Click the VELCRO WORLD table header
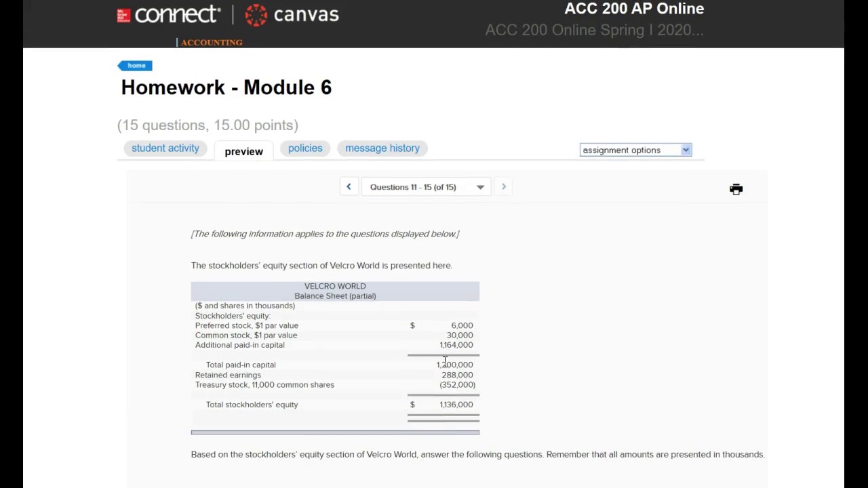This screenshot has height=488, width=868. click(x=335, y=286)
